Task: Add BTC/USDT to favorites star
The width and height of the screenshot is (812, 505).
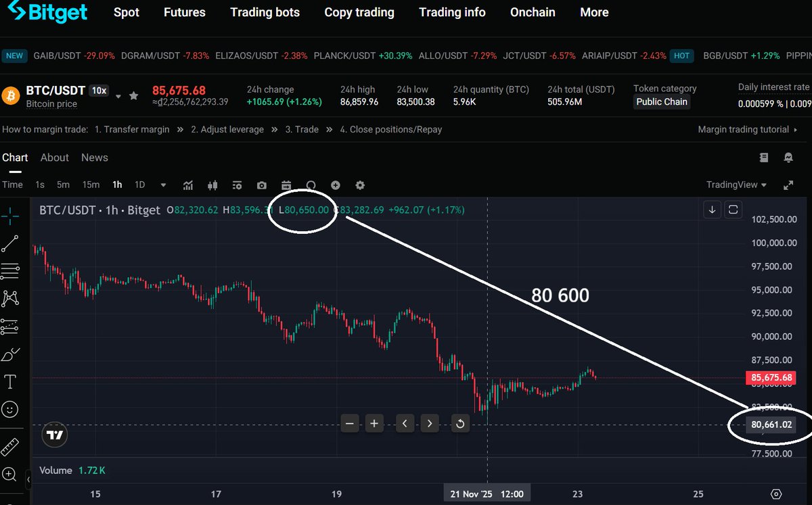Action: click(134, 96)
